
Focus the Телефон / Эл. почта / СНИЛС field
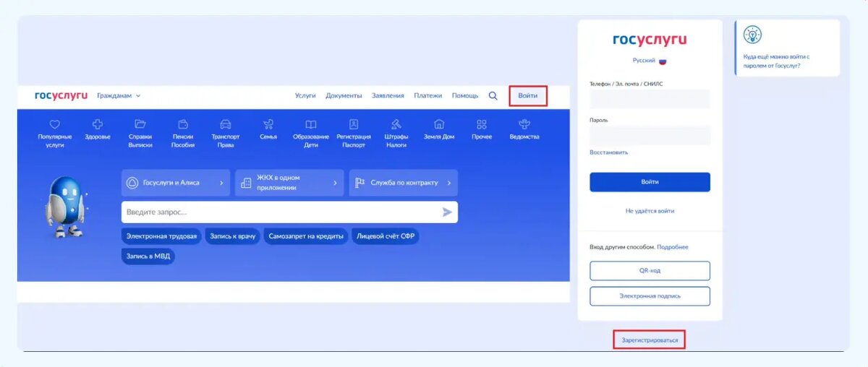coord(650,99)
